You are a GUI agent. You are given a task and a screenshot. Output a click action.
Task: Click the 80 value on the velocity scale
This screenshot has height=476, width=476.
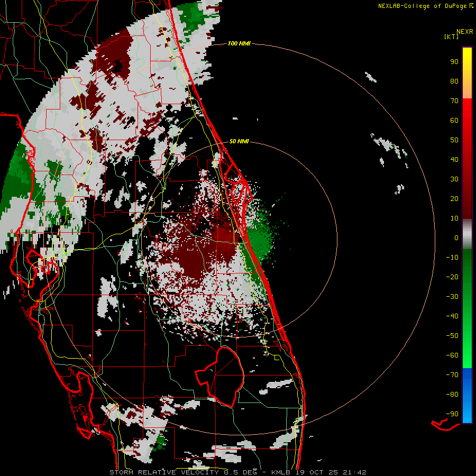pos(454,81)
